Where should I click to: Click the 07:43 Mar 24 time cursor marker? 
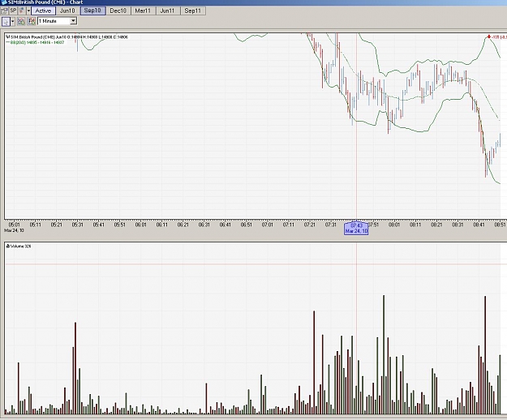(356, 228)
